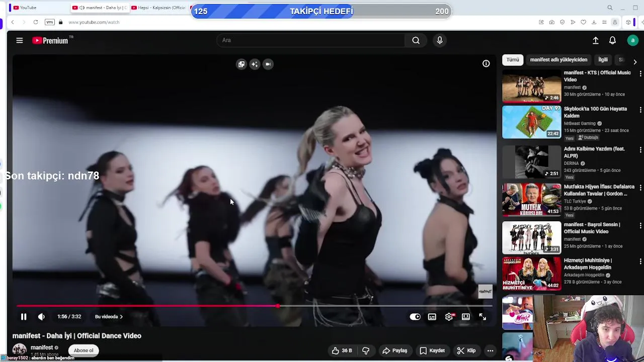Open manifest channel avatar
The image size is (644, 362).
pyautogui.click(x=20, y=350)
